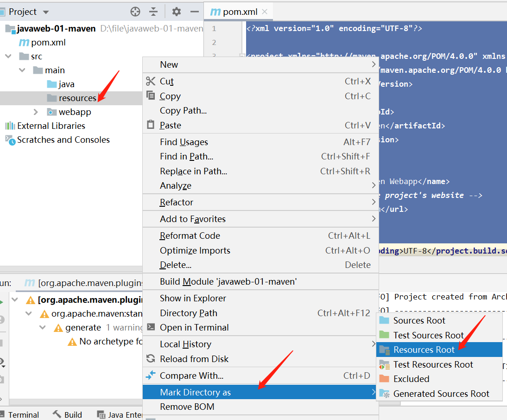
Task: Click the collapse all icon in Project toolbar
Action: pos(153,12)
